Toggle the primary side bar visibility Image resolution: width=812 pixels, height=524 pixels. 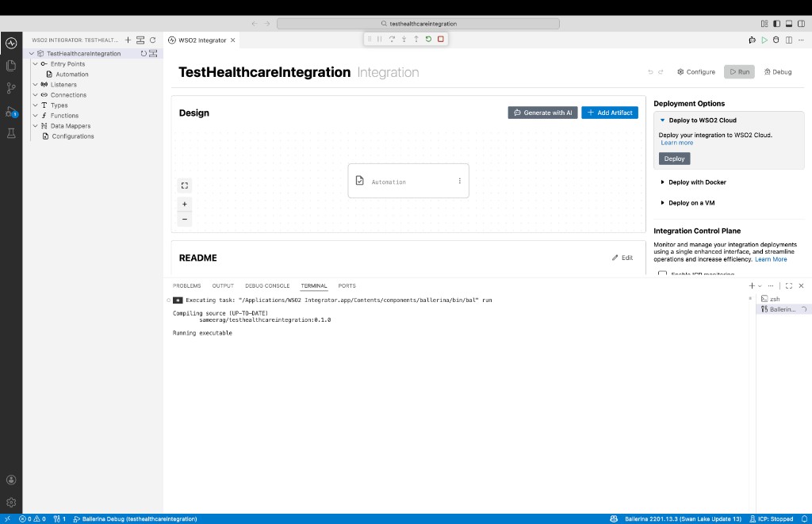click(776, 23)
